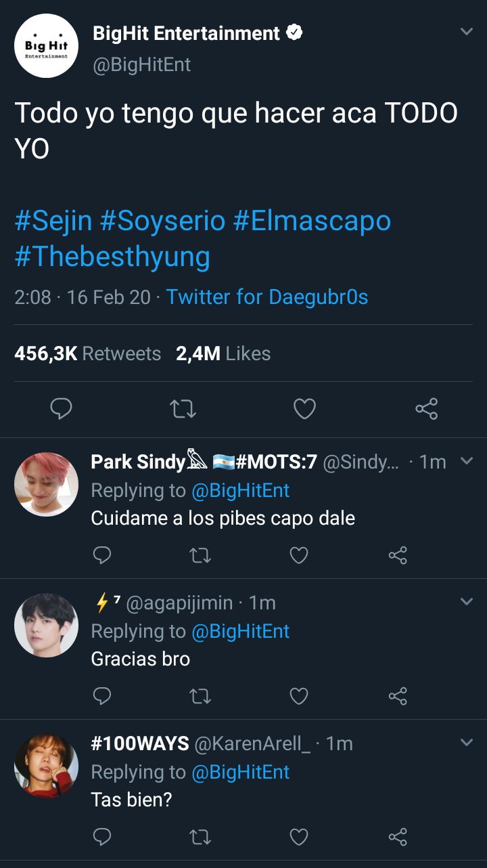Viewport: 487px width, 868px height.
Task: Expand options for Park Sindy's reply
Action: click(x=467, y=461)
